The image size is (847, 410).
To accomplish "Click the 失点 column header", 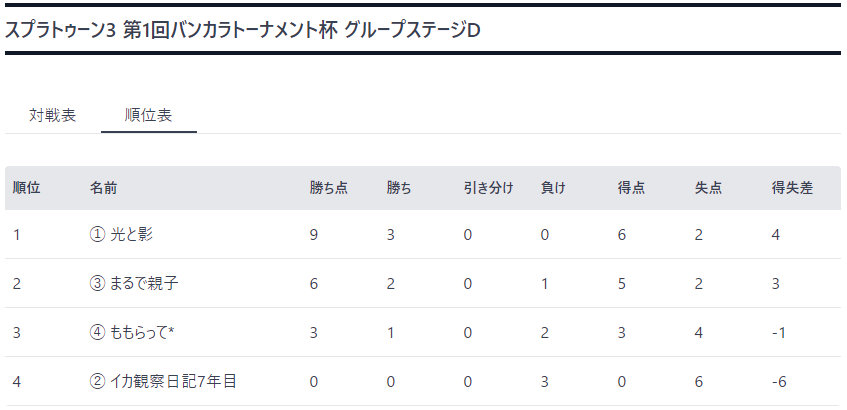I will pyautogui.click(x=708, y=188).
